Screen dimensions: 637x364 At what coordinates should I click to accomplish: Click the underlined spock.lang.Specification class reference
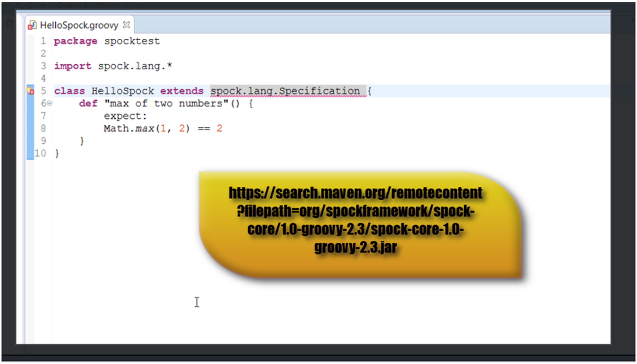(x=285, y=91)
